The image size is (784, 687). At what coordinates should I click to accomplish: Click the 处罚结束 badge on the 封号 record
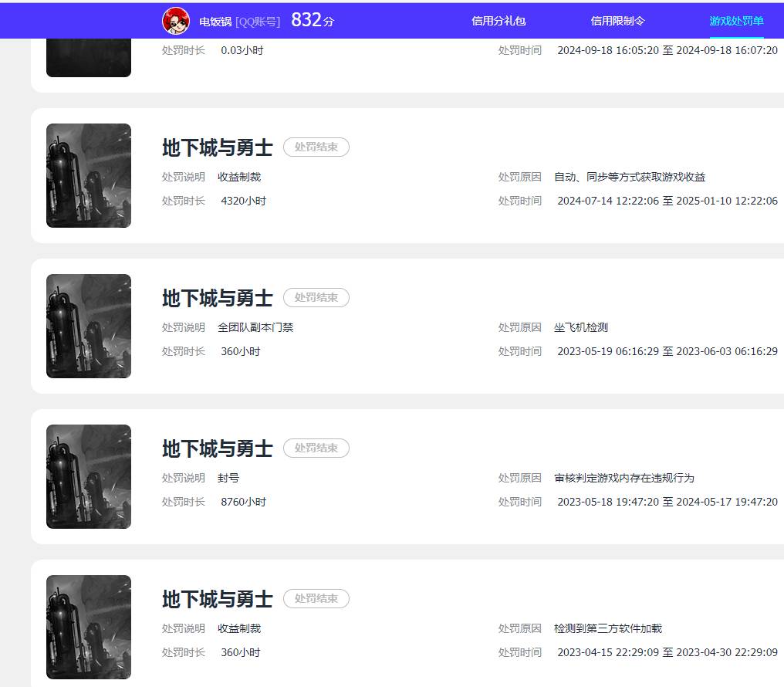[x=316, y=448]
